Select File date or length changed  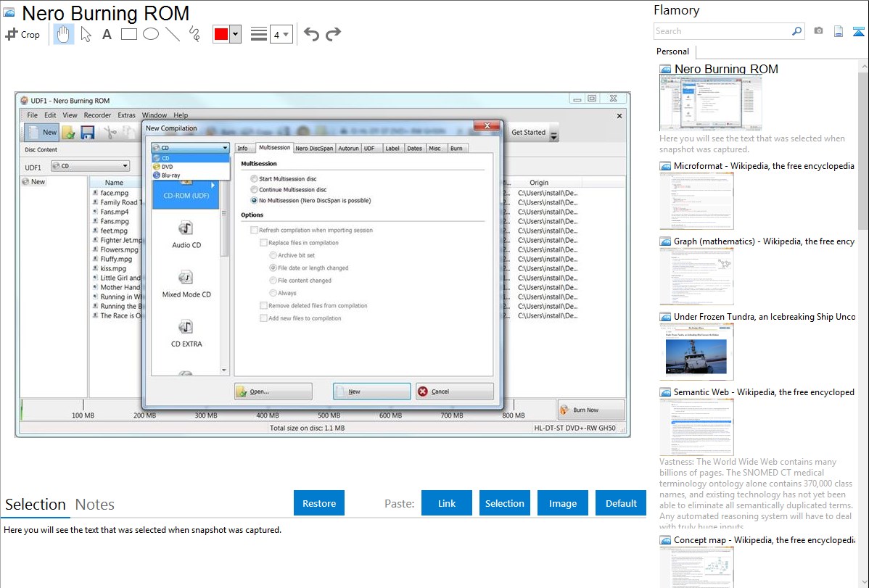click(x=273, y=268)
